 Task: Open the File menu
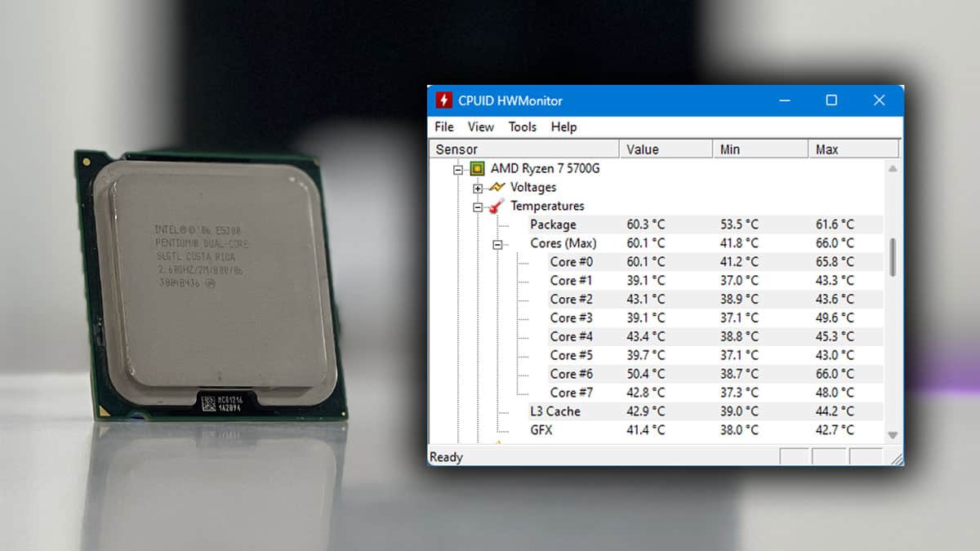(443, 127)
